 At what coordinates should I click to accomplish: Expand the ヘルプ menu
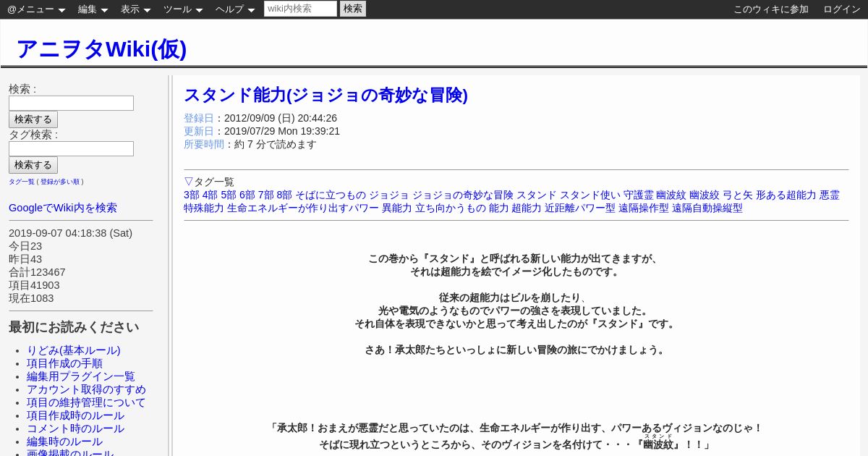tap(235, 9)
